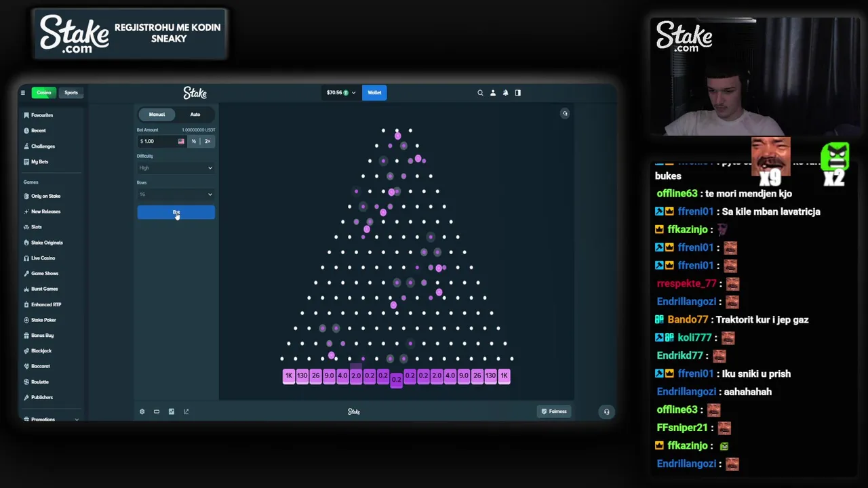Click the US flag currency icon
This screenshot has width=868, height=488.
point(181,141)
